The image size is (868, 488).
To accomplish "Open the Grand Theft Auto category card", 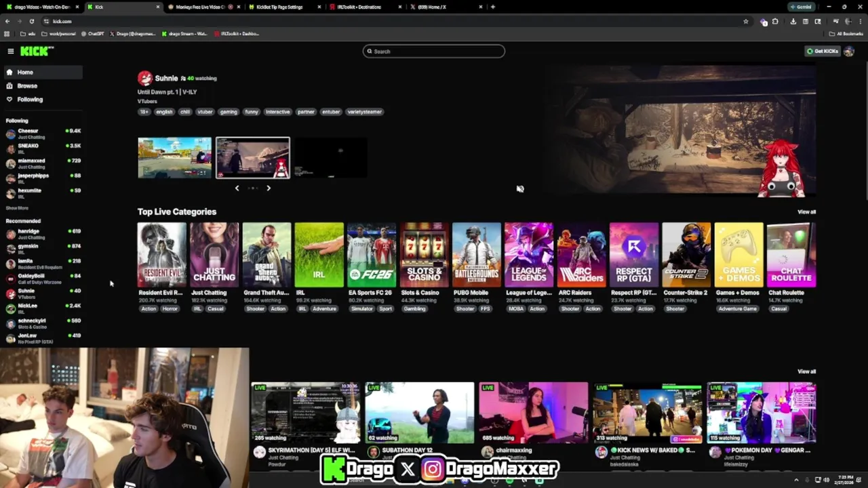I will pyautogui.click(x=267, y=255).
